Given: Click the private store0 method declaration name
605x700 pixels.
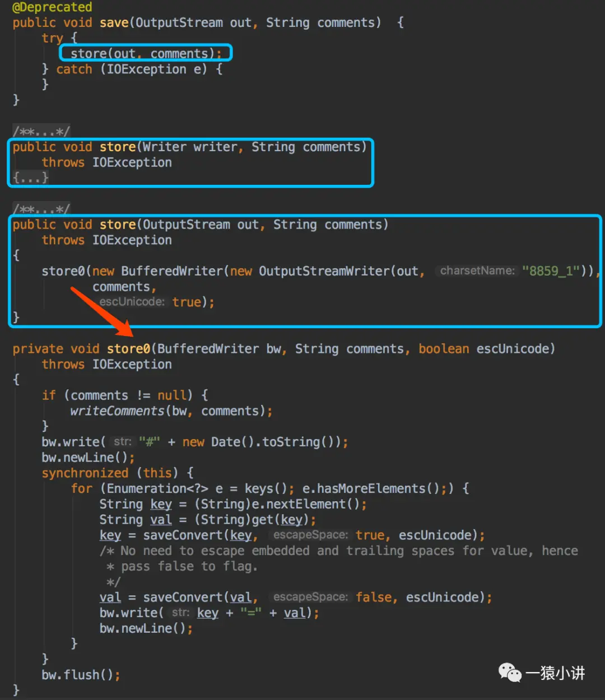Looking at the screenshot, I should (129, 349).
